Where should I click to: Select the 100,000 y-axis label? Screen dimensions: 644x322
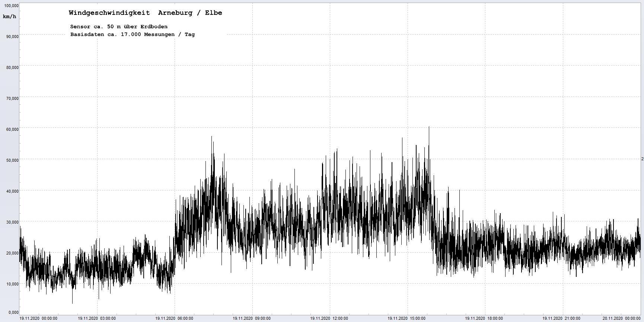pos(10,6)
